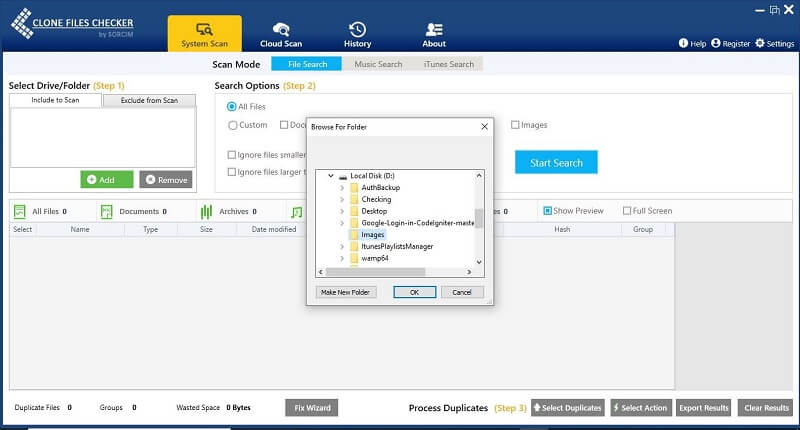The width and height of the screenshot is (800, 430).
Task: Toggle the Show Preview checkbox
Action: (x=546, y=211)
